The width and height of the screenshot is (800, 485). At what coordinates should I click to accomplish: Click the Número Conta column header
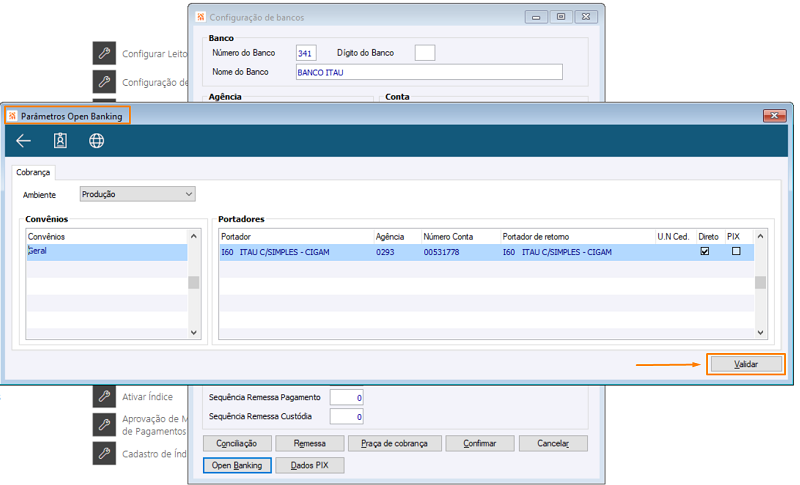461,237
